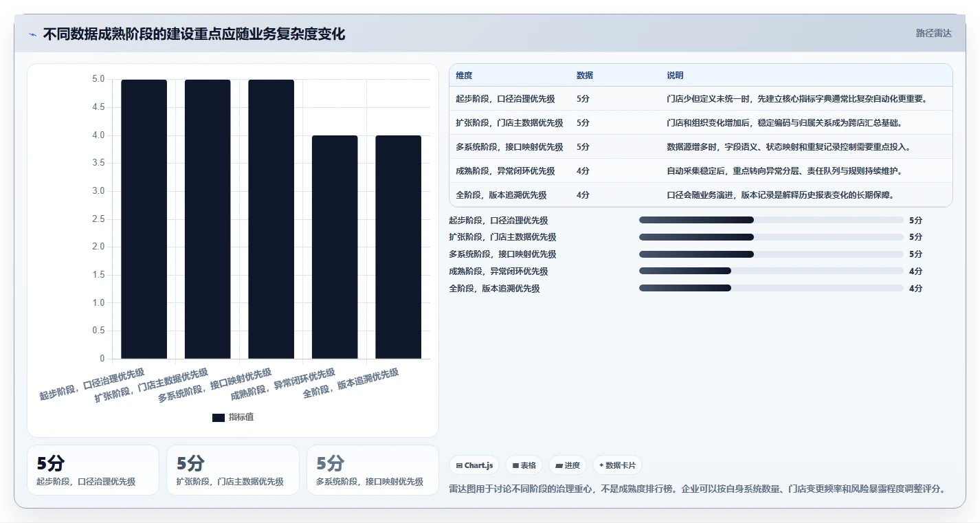Screen dimensions: 980x523
Task: Click progress list label 成熟阶段，异常闭环优先级
Action: pos(498,271)
